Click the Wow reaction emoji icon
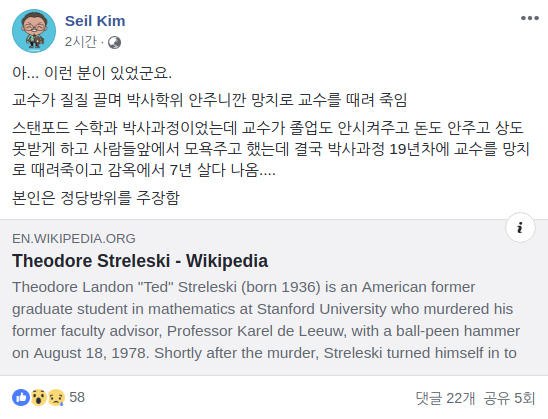This screenshot has width=548, height=419. tap(38, 397)
